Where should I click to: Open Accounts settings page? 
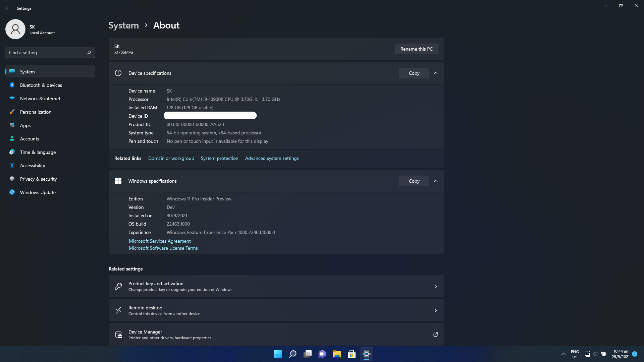(50, 139)
